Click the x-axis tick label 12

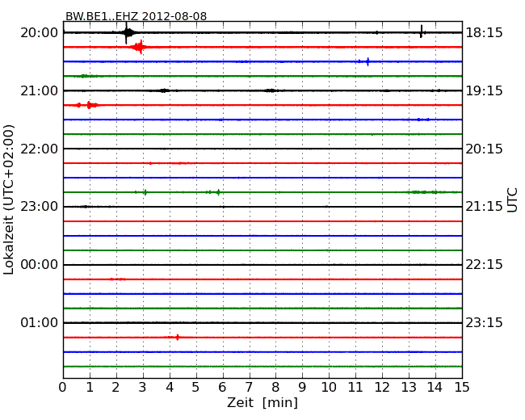coord(382,387)
